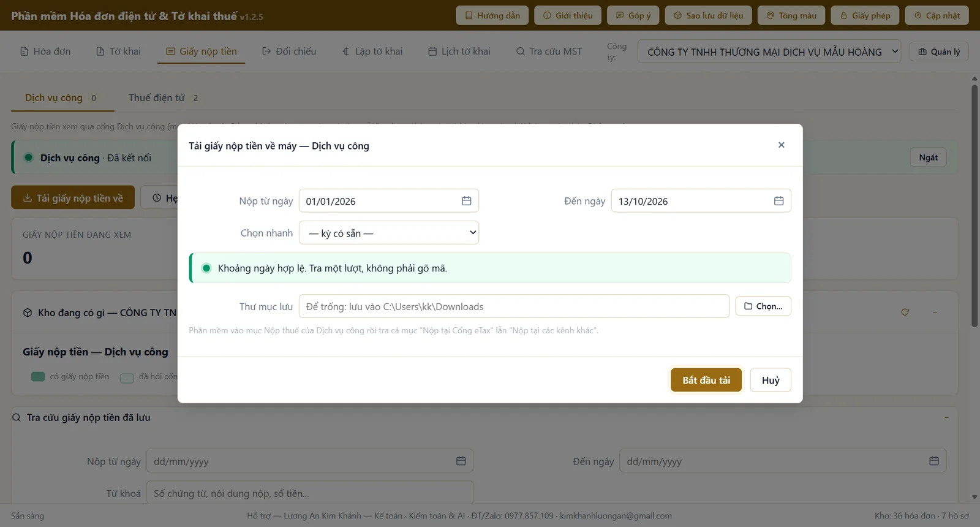Switch to the Thuế điện tử sub-tab
This screenshot has height=527, width=980.
coord(163,98)
